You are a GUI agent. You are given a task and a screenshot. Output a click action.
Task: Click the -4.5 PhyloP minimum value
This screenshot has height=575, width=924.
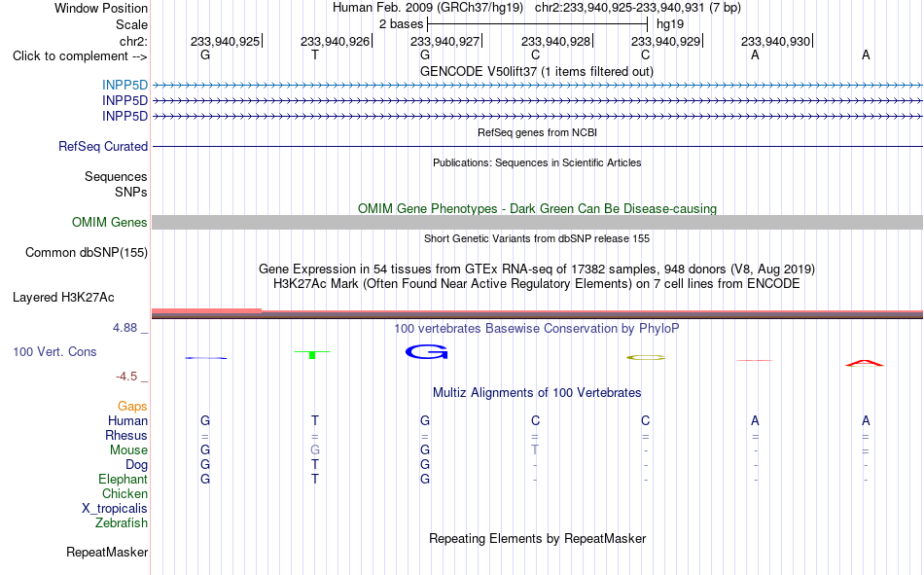[x=126, y=377]
